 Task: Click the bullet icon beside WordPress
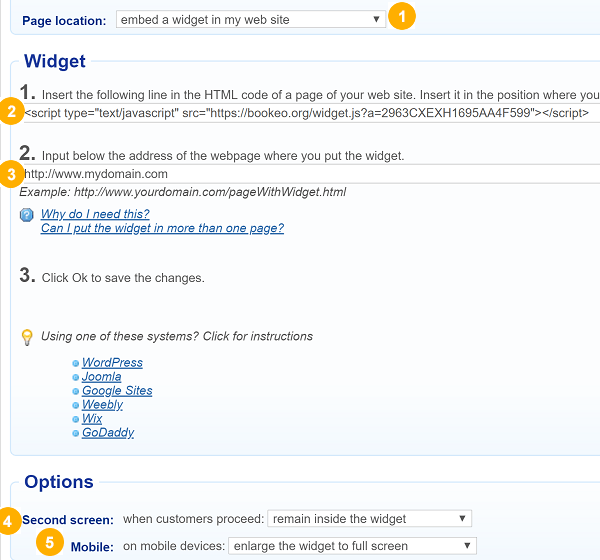click(x=75, y=363)
